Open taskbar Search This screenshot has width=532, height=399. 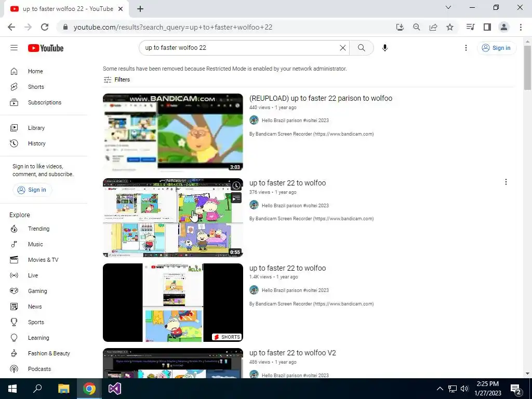pos(37,389)
